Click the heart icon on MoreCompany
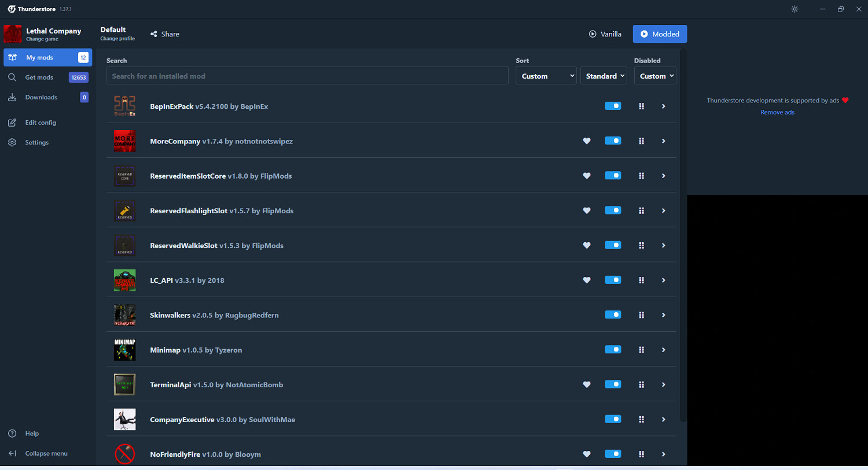 pyautogui.click(x=587, y=141)
